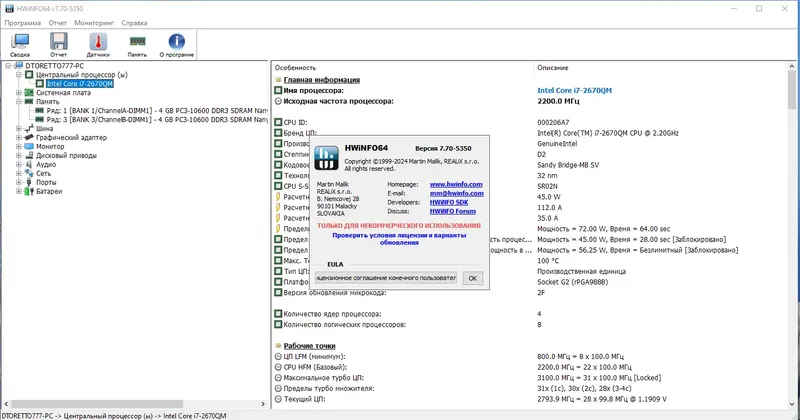800x420 pixels.
Task: Expand the Сеть tree node
Action: click(19, 173)
